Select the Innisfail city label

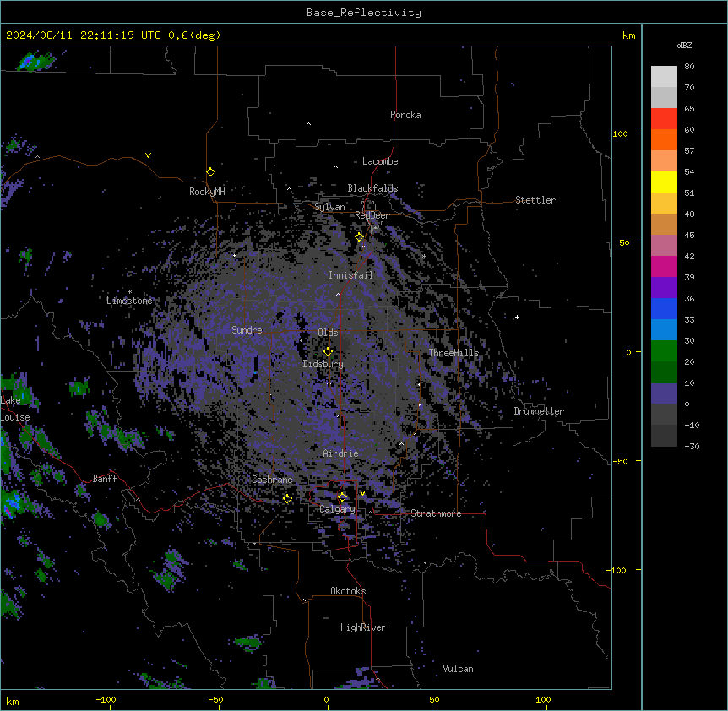[350, 275]
